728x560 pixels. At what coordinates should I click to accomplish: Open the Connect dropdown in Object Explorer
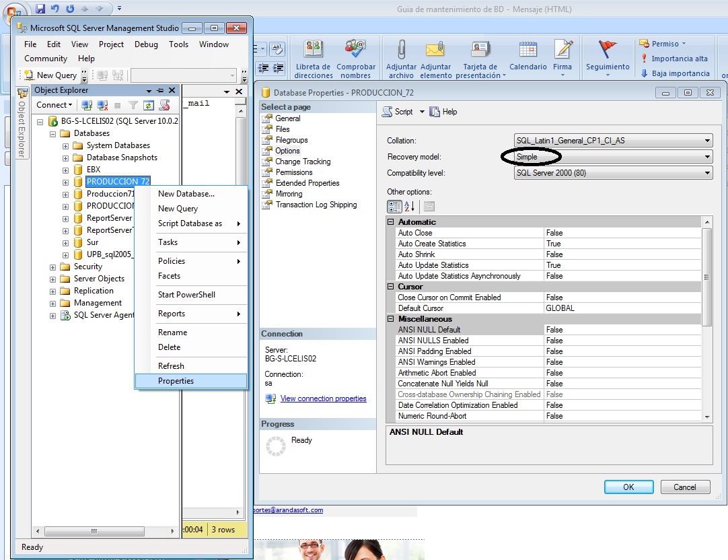(x=54, y=105)
